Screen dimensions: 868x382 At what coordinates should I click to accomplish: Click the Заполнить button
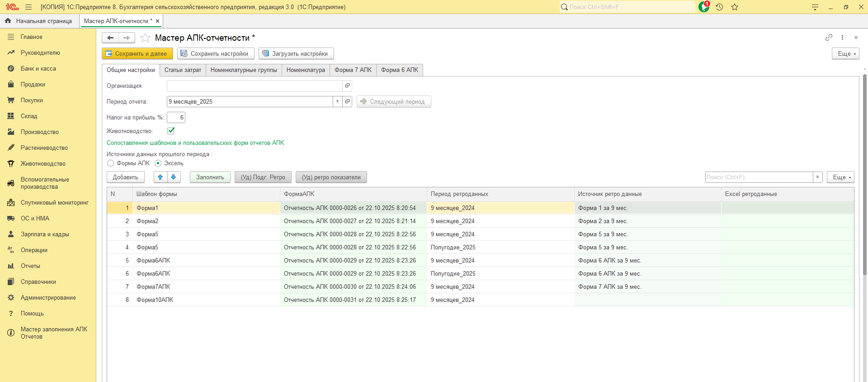click(x=210, y=177)
